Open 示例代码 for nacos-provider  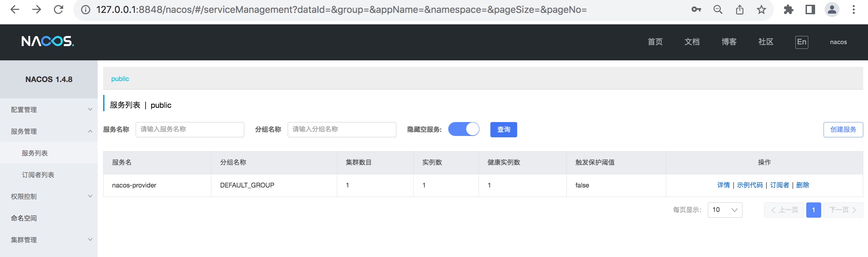(750, 185)
